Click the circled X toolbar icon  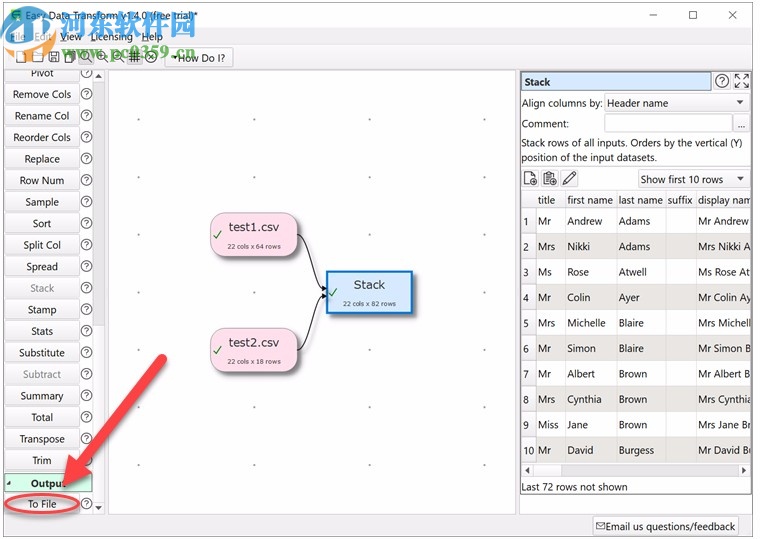click(x=151, y=57)
